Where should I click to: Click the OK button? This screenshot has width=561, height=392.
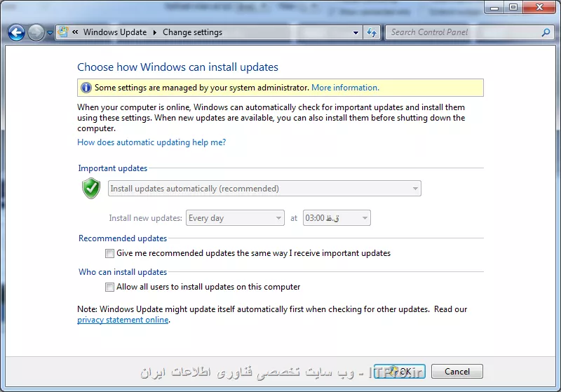coord(400,371)
